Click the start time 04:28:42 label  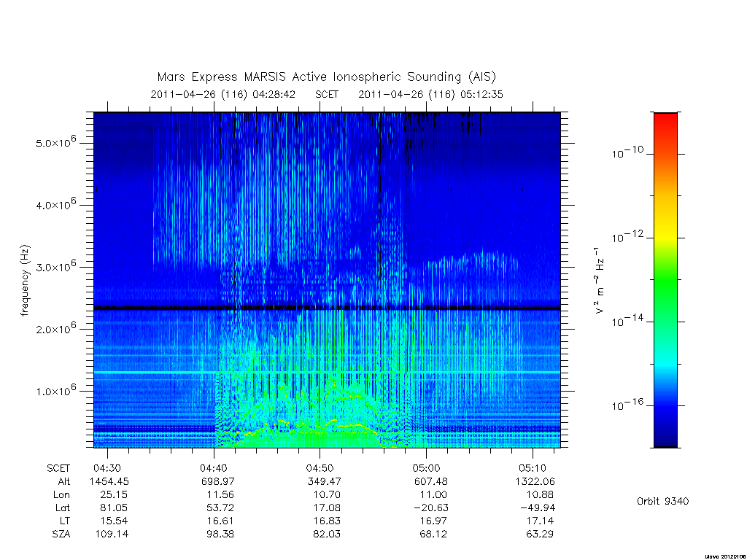274,94
